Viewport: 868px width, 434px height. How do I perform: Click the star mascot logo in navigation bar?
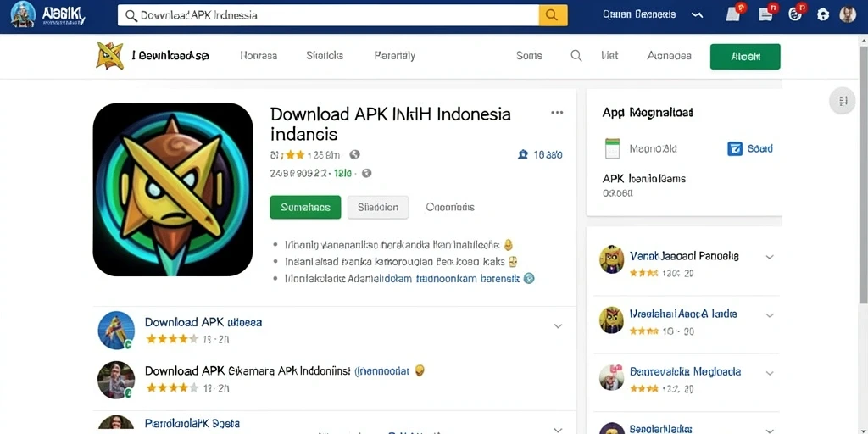pos(109,55)
